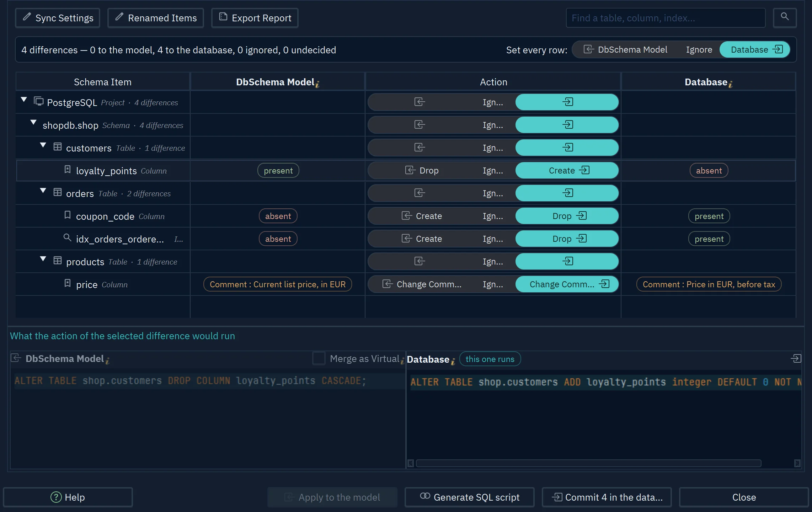Click Export Report
Screen dimensions: 812x512
pos(255,18)
